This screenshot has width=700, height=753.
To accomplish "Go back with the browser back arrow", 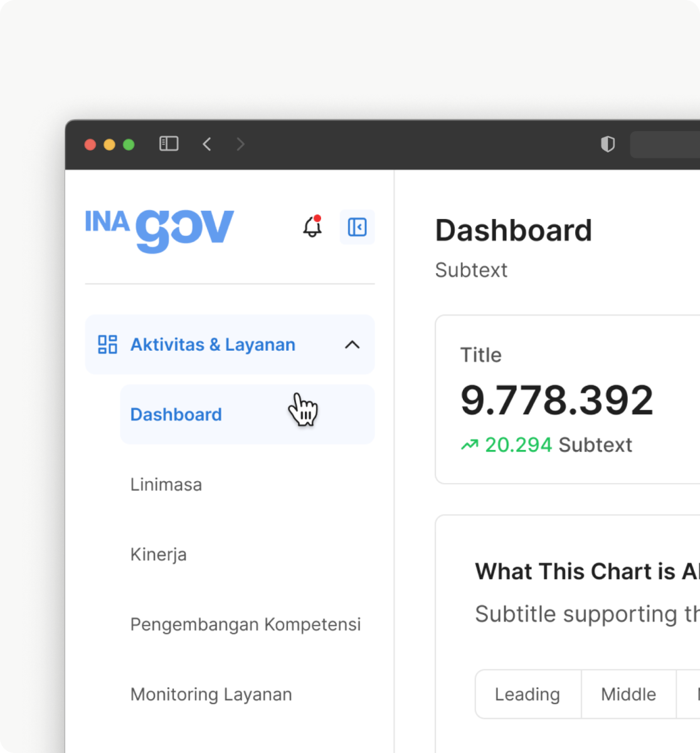I will pyautogui.click(x=207, y=144).
